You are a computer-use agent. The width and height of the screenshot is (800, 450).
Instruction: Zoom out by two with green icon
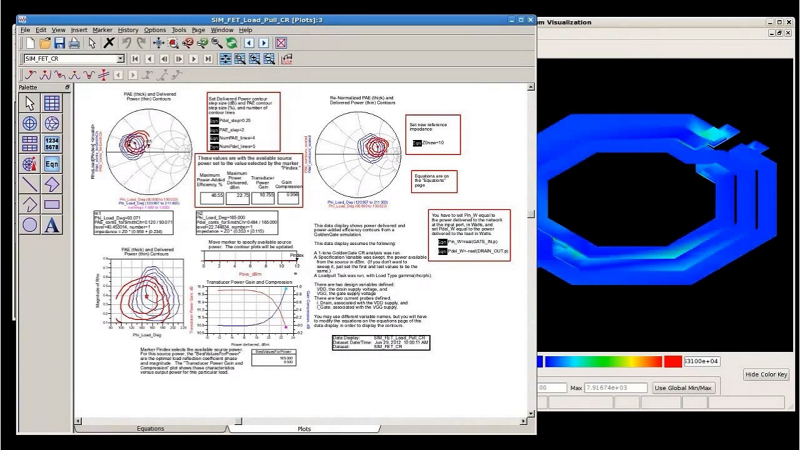pos(203,43)
